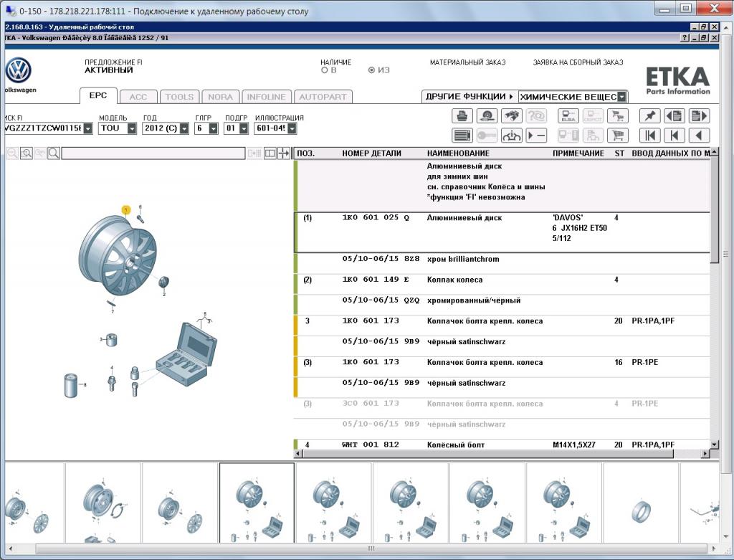This screenshot has width=734, height=560.
Task: Click the double shopping carts icon
Action: pos(617,115)
